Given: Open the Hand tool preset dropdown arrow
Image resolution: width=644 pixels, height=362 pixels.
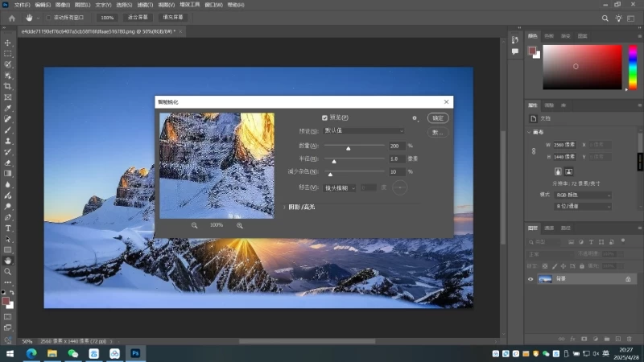Looking at the screenshot, I should pos(38,18).
